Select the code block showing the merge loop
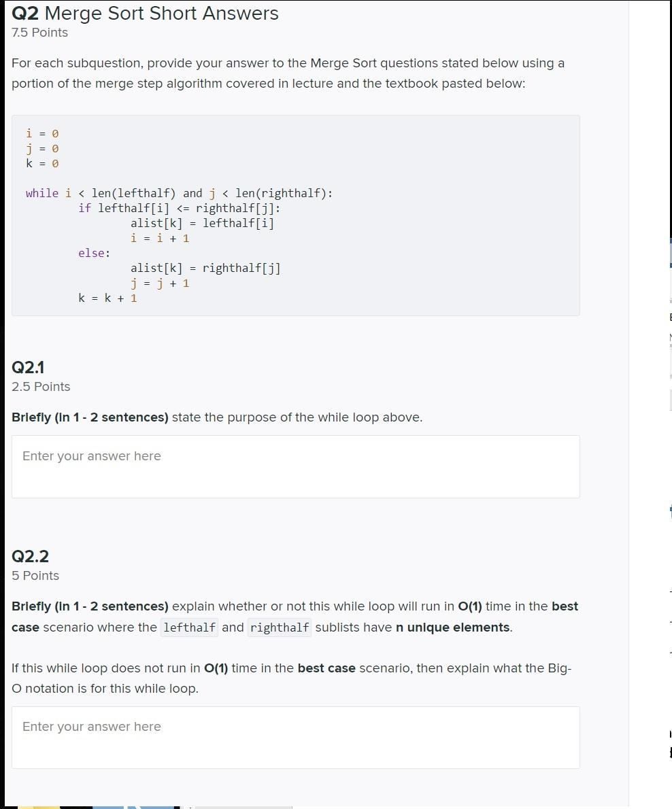Screen dimensions: 672x809 pyautogui.click(x=296, y=215)
